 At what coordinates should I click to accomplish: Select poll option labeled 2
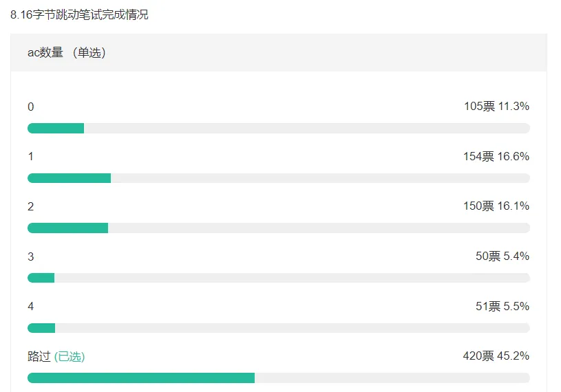(x=31, y=206)
